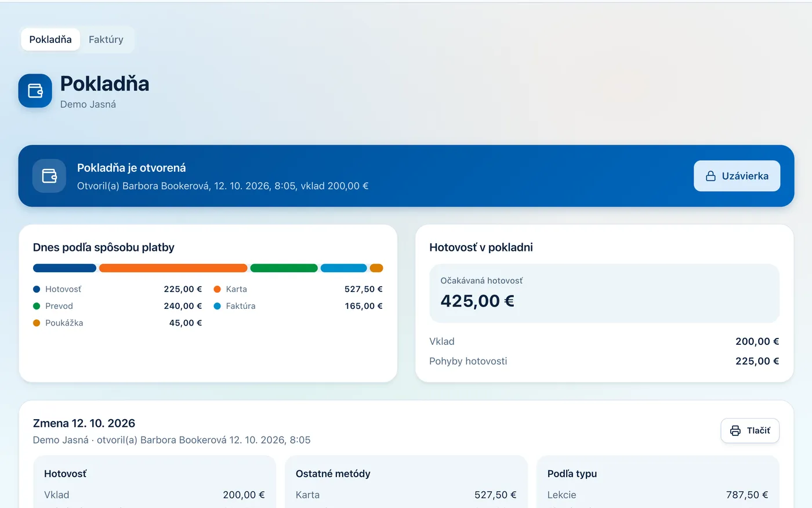Click the Prevod amount 240,00 €
The height and width of the screenshot is (508, 812).
[x=183, y=306]
